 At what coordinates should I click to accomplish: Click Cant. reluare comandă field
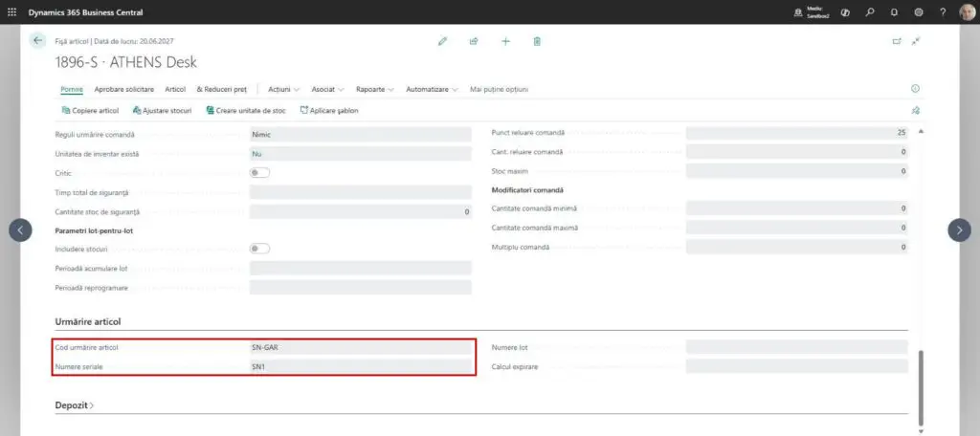(797, 152)
